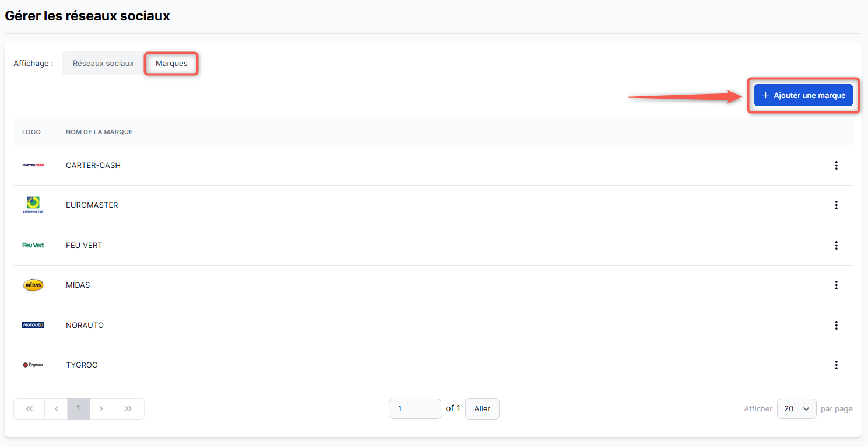The height and width of the screenshot is (447, 868).
Task: Select page 1 in pagination
Action: tap(78, 409)
